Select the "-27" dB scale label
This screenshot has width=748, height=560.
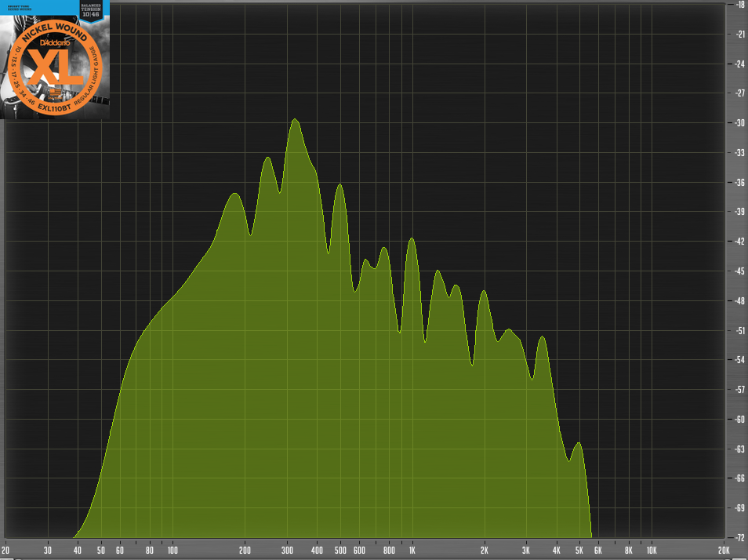pyautogui.click(x=739, y=93)
